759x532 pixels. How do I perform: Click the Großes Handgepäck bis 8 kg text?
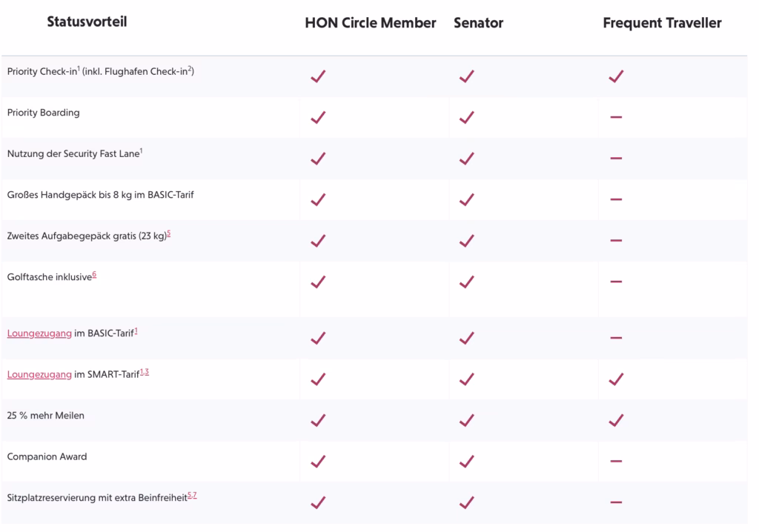click(100, 196)
